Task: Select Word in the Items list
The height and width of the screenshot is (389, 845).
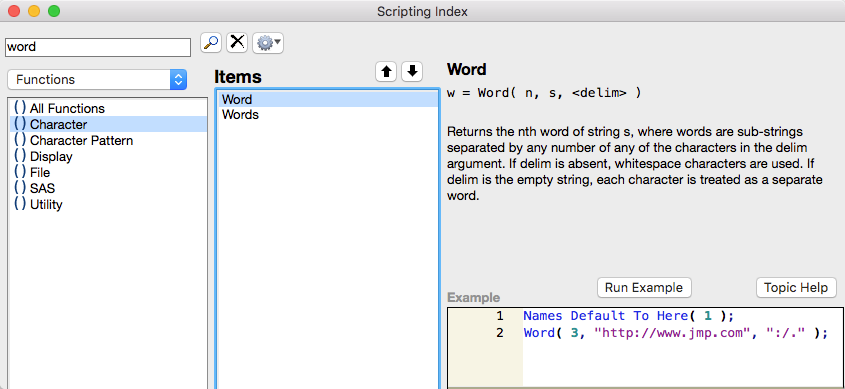Action: tap(328, 99)
